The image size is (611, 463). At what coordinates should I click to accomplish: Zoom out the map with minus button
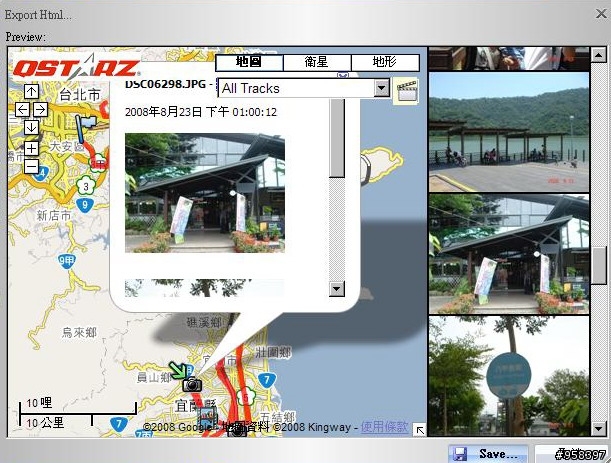(32, 167)
